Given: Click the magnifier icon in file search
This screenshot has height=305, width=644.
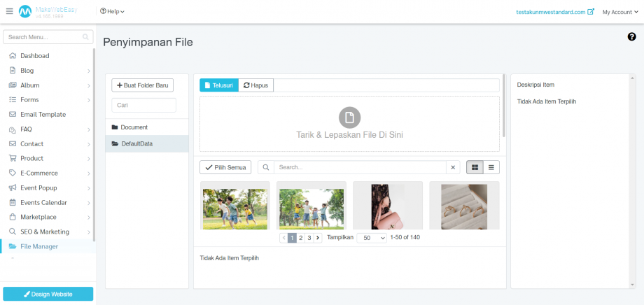Looking at the screenshot, I should [265, 167].
